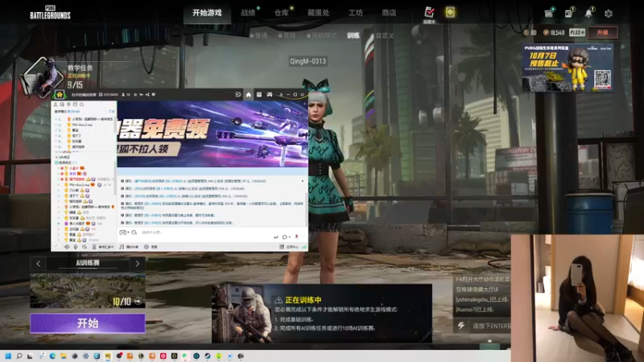Open the gamepad icon in chat header
The width and height of the screenshot is (644, 362).
pyautogui.click(x=270, y=94)
